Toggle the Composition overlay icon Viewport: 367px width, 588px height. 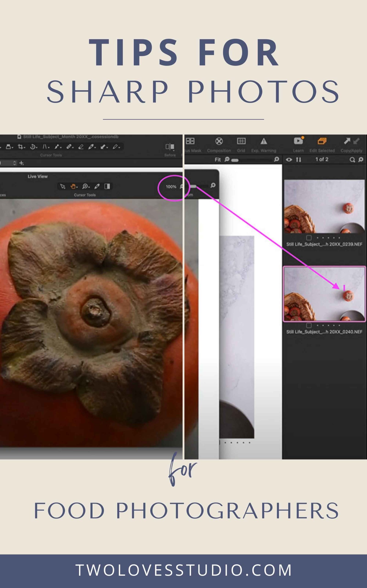click(x=219, y=141)
